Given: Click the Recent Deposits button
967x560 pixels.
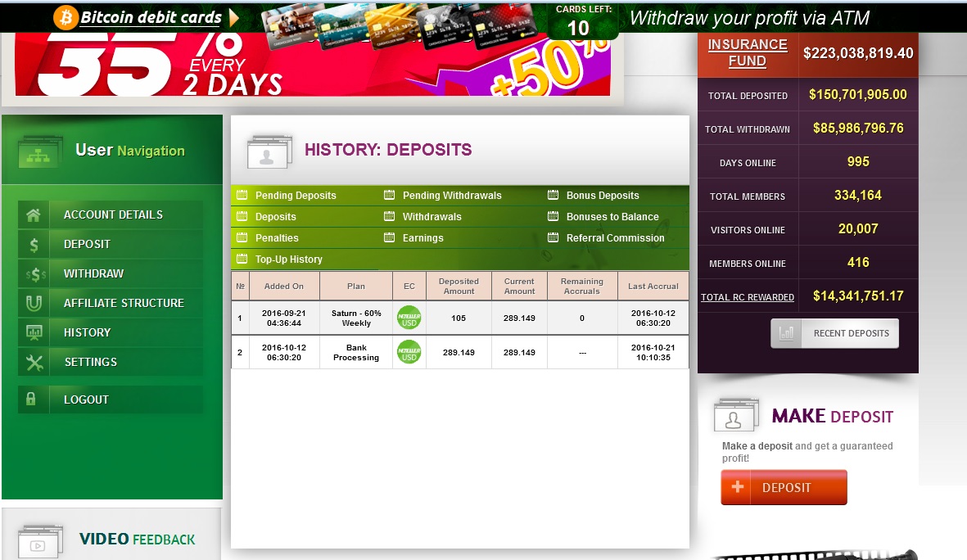Looking at the screenshot, I should pos(834,333).
